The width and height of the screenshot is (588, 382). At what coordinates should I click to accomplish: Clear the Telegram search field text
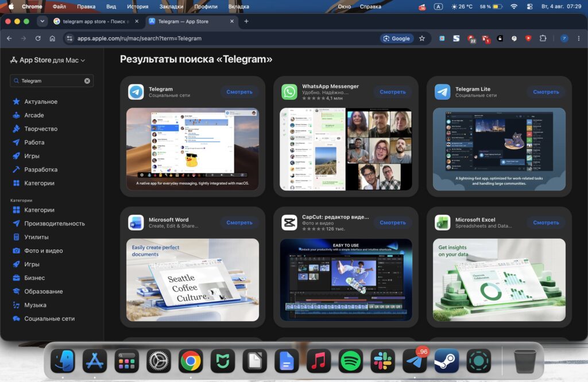[87, 81]
